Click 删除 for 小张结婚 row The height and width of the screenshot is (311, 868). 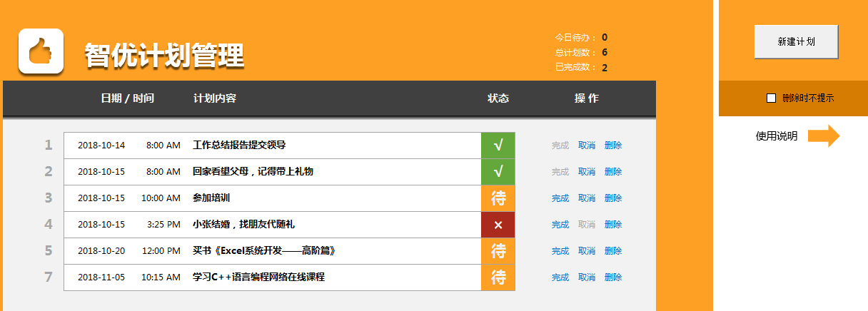tap(613, 225)
